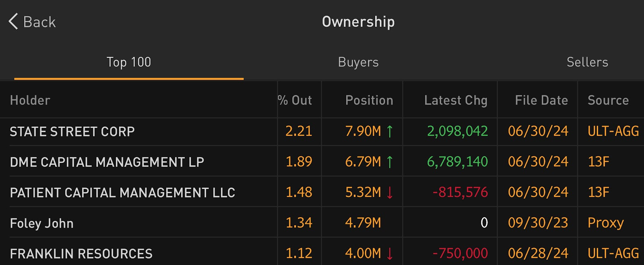Click the Proxy source entry
Image resolution: width=644 pixels, height=265 pixels.
click(x=606, y=223)
